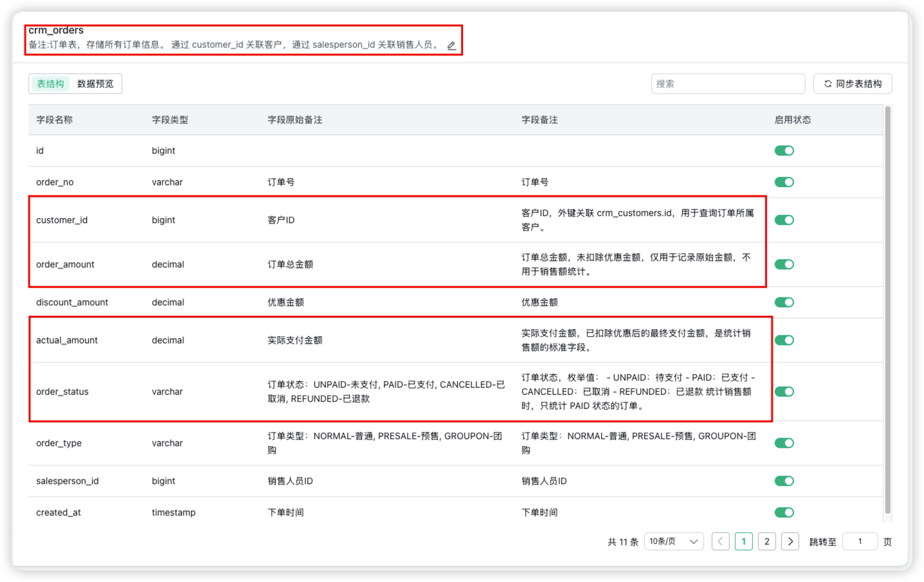Screen dimensions: 924x582
Task: Open the 10条/页 page size dropdown
Action: tap(673, 541)
